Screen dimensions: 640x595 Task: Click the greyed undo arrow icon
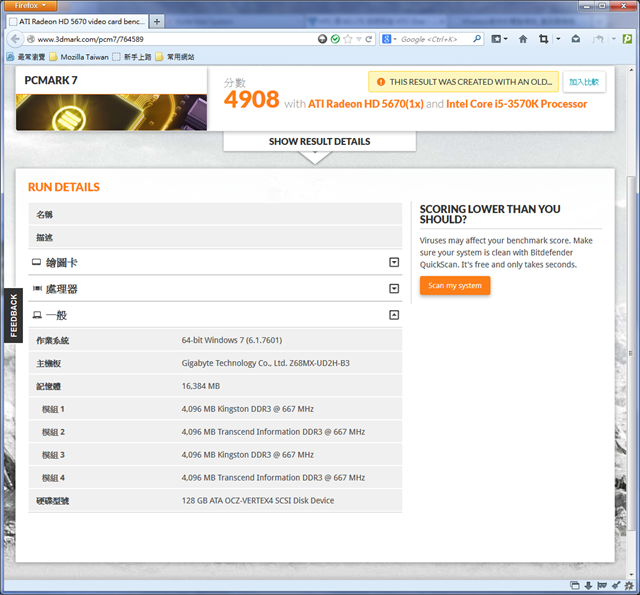pyautogui.click(x=598, y=39)
